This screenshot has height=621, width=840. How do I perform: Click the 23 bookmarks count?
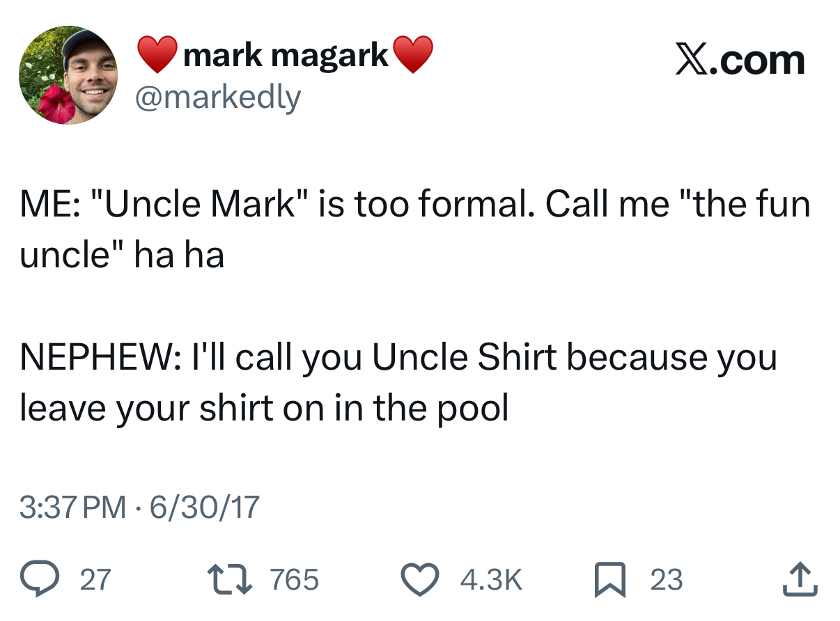667,580
